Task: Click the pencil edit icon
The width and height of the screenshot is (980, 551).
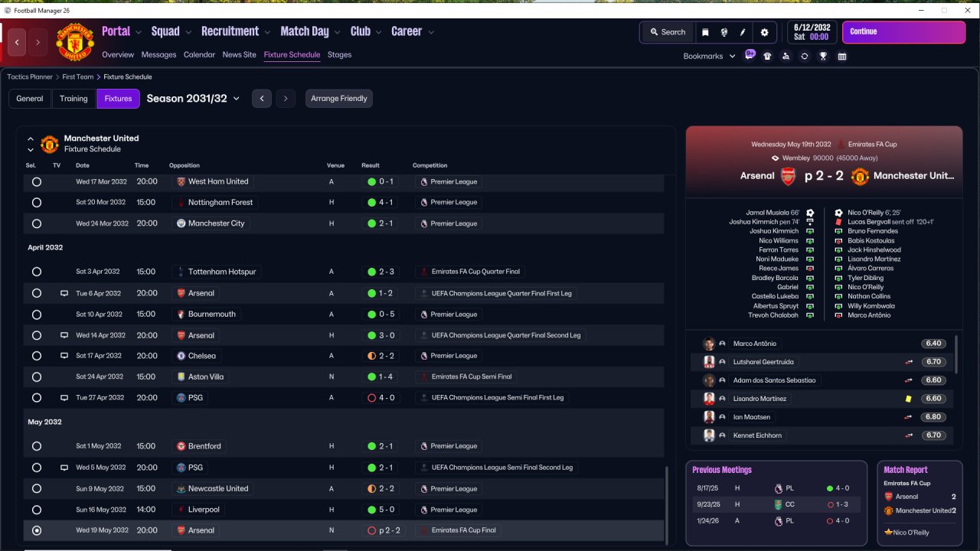Action: [x=743, y=32]
